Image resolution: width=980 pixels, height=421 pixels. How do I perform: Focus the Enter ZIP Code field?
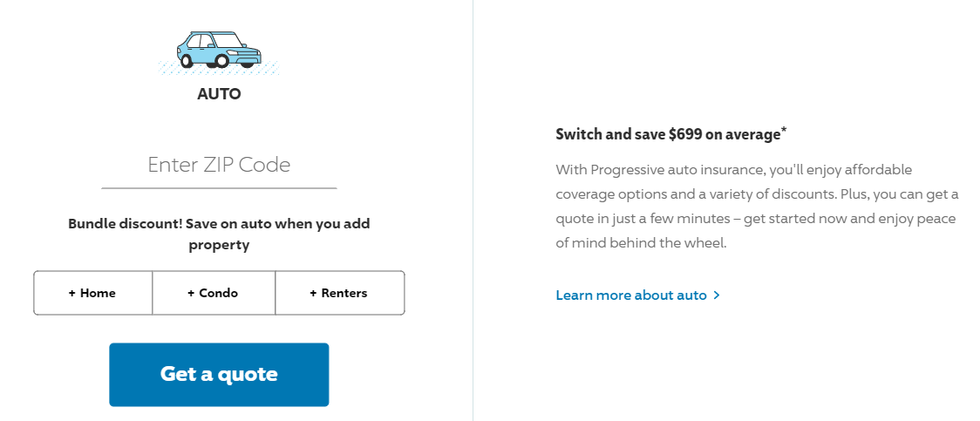[x=219, y=165]
